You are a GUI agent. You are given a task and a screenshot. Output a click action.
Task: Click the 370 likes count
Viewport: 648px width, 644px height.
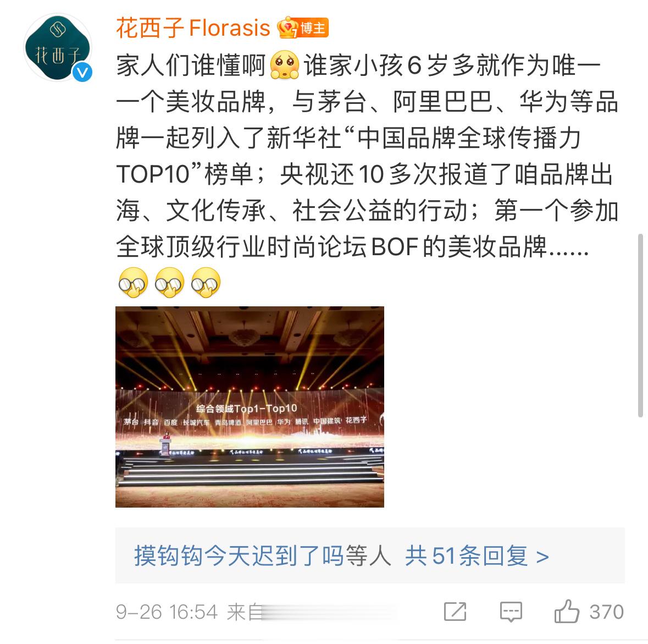(x=606, y=612)
